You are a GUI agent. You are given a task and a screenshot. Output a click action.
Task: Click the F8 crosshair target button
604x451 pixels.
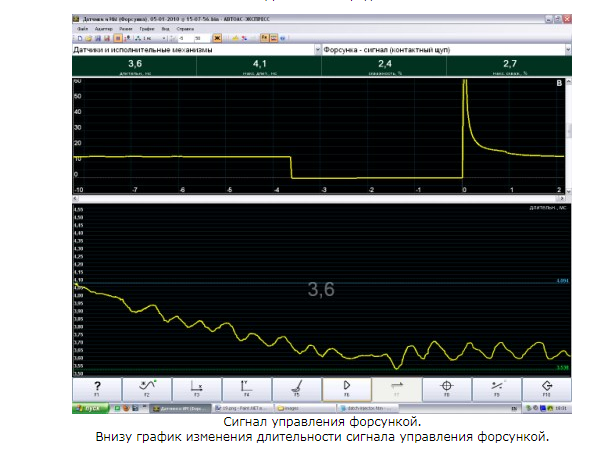click(x=446, y=389)
